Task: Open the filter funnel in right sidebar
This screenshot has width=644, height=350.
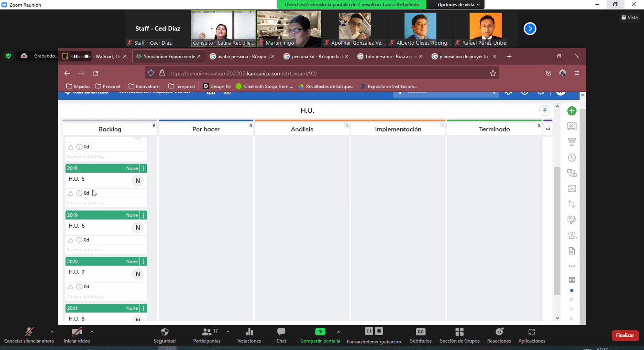Action: 572,142
